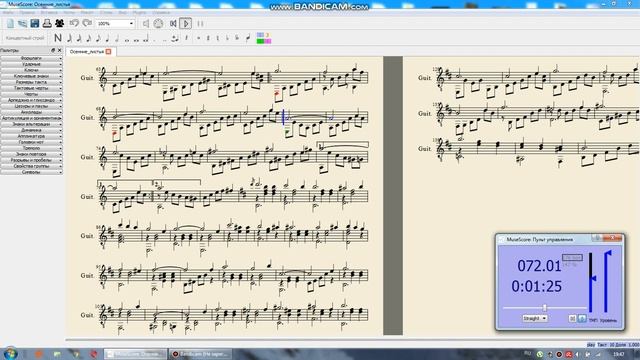Rewind playback to the start in the toolbar
The height and width of the screenshot is (360, 640).
173,24
